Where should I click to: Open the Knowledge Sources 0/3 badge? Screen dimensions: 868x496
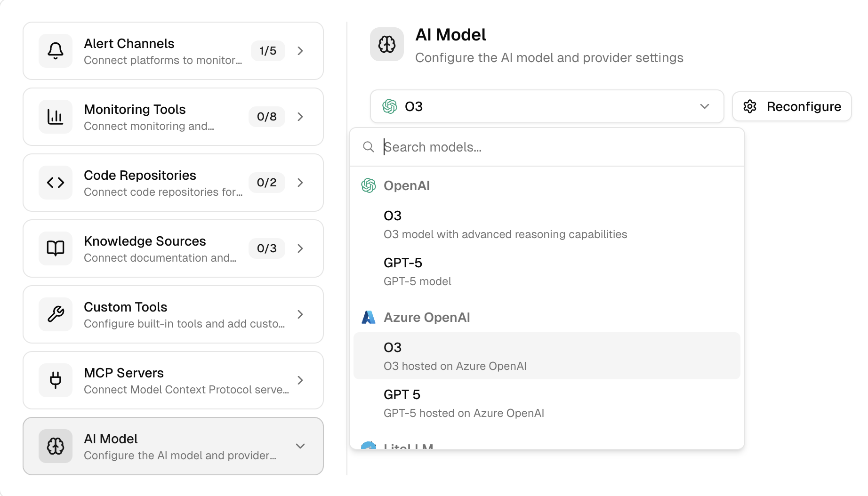click(266, 248)
